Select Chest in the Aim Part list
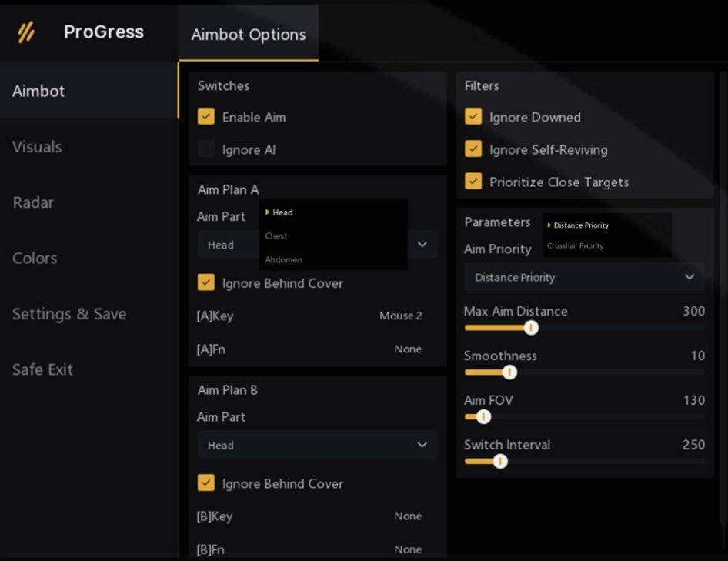The image size is (728, 561). click(x=276, y=236)
